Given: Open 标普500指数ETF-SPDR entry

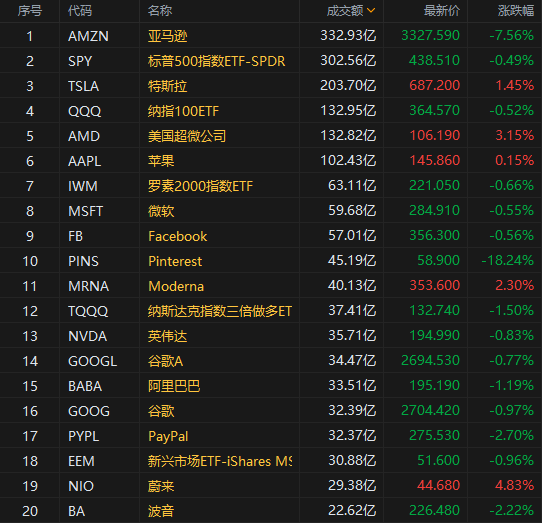Looking at the screenshot, I should [x=216, y=61].
